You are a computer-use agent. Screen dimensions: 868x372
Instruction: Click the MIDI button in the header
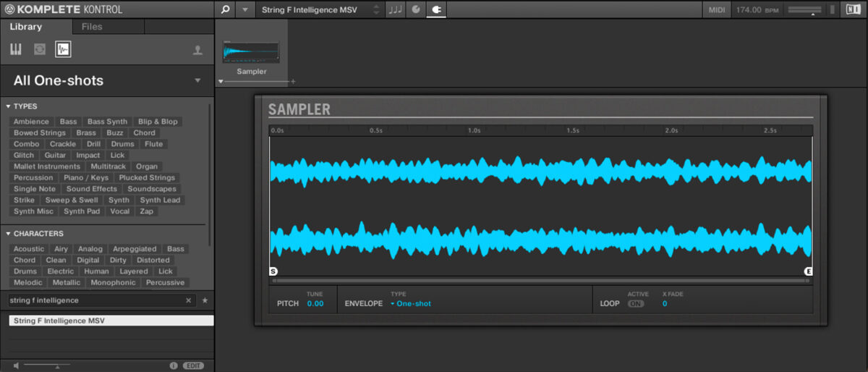tap(715, 9)
